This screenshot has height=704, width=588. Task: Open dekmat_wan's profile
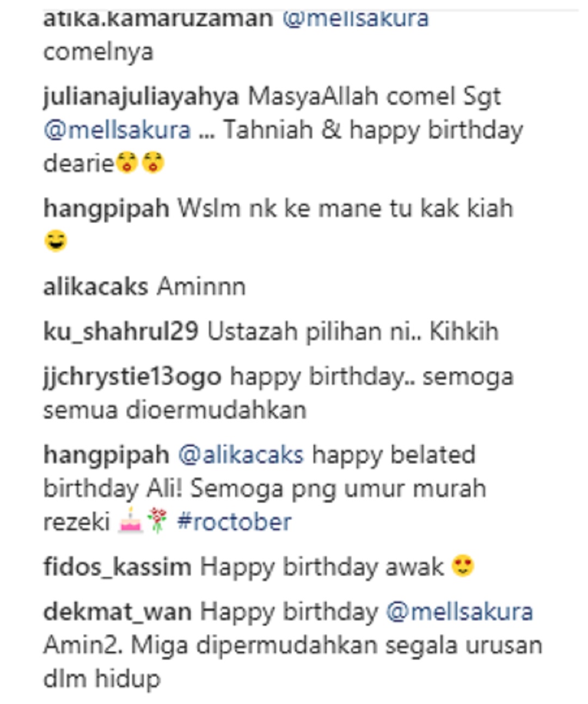pyautogui.click(x=117, y=613)
